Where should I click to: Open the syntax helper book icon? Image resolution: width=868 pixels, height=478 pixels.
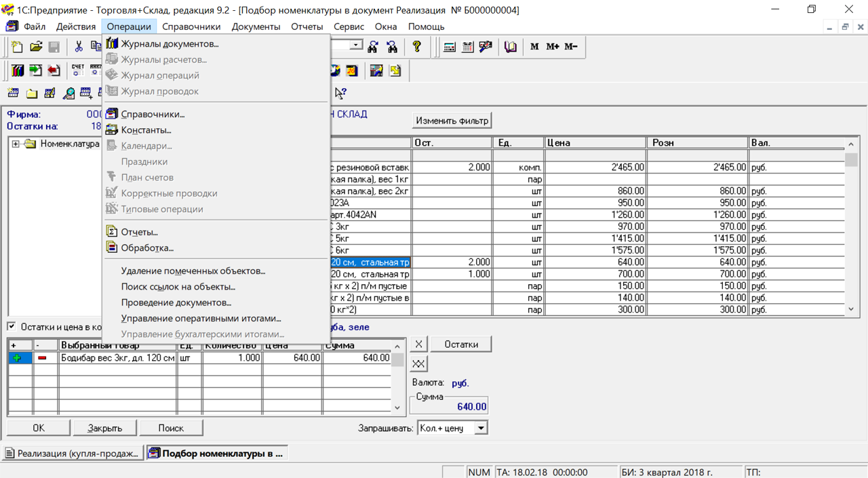511,47
